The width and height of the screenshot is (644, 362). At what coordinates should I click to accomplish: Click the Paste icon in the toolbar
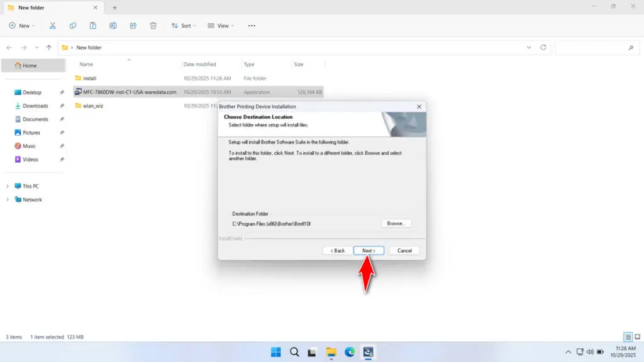[92, 25]
